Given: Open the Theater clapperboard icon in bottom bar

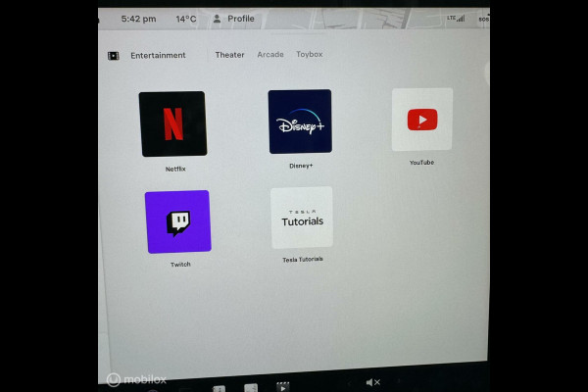Looking at the screenshot, I should point(283,386).
